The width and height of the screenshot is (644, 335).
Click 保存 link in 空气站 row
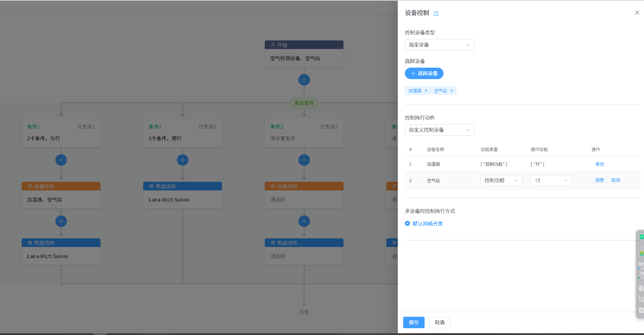coord(599,180)
